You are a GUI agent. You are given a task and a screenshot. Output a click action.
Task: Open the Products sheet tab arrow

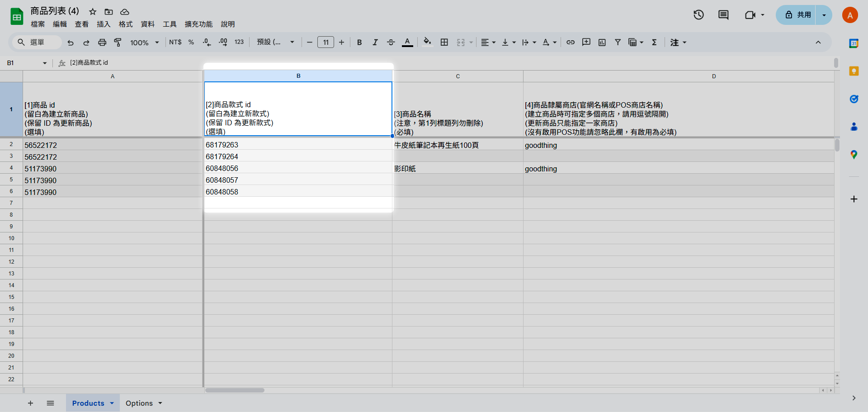point(112,403)
